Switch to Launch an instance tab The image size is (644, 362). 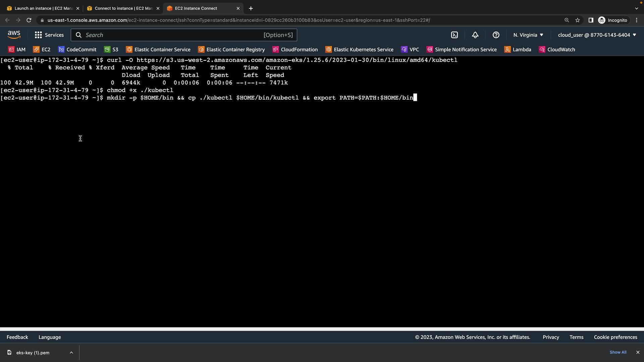point(40,8)
